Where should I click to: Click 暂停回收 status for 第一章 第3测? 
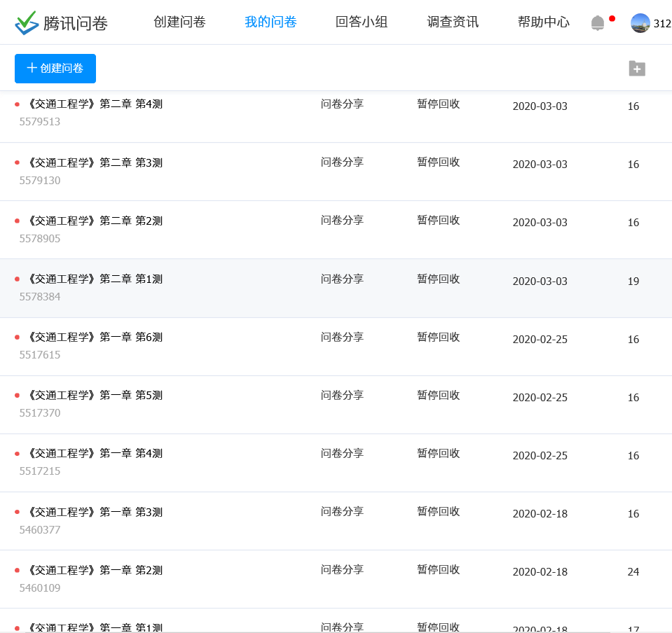click(x=438, y=512)
